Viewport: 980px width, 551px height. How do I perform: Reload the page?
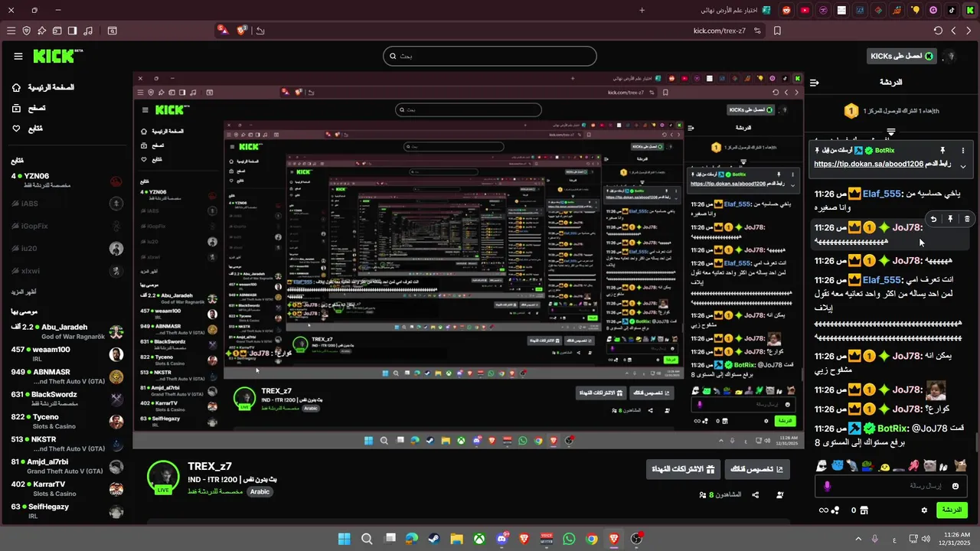(x=938, y=31)
